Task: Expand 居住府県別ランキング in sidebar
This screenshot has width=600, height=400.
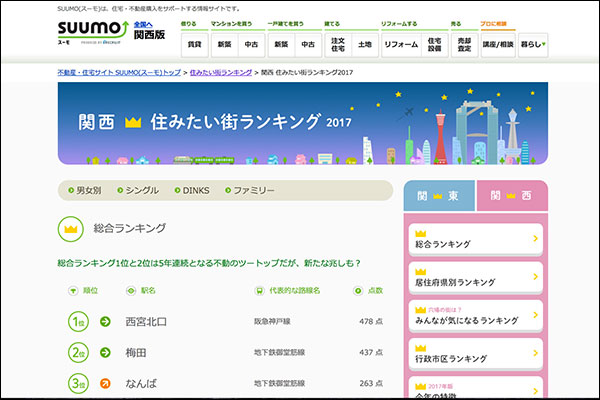Action: click(x=475, y=277)
